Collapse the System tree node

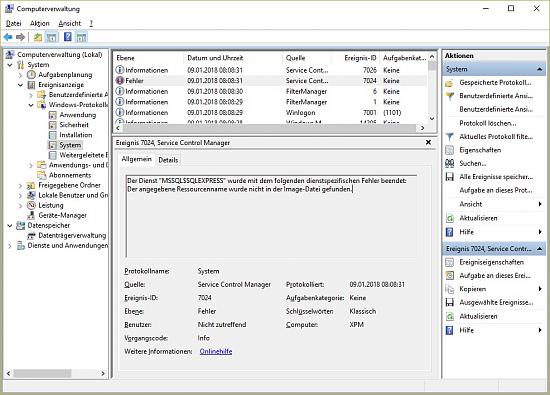point(10,65)
